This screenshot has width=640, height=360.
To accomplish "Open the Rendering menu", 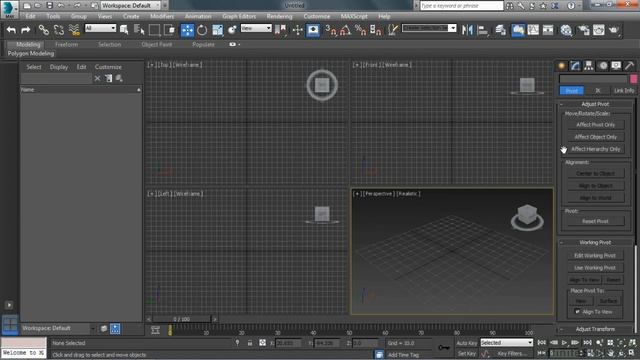I will click(x=280, y=16).
